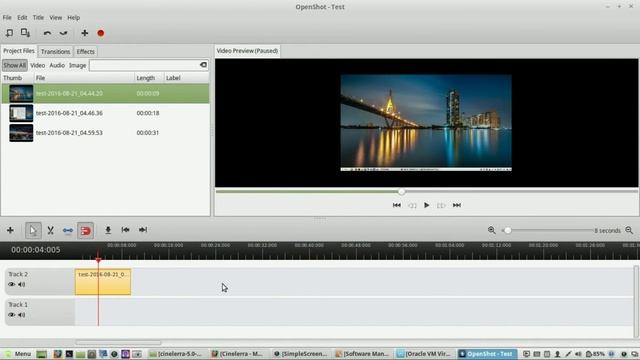Screen dimensions: 640x360
Task: Filter project files by Video
Action: point(38,65)
